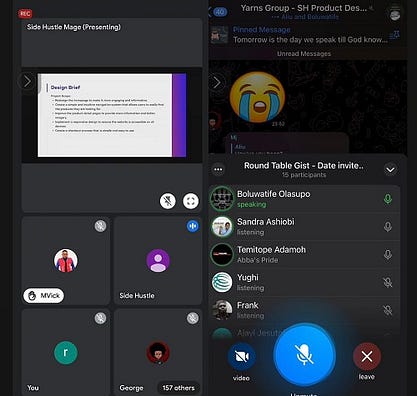Select Temitope Adamoh in the participant list

coord(304,255)
